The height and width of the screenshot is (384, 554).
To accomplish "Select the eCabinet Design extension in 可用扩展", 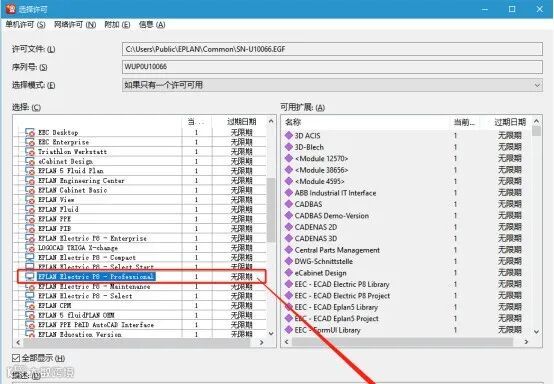I will [406, 273].
